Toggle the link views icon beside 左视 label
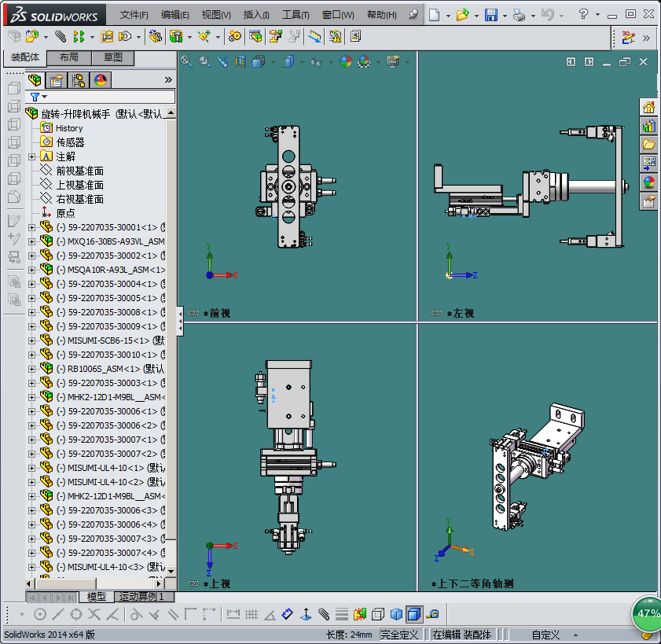661x644 pixels. (436, 313)
